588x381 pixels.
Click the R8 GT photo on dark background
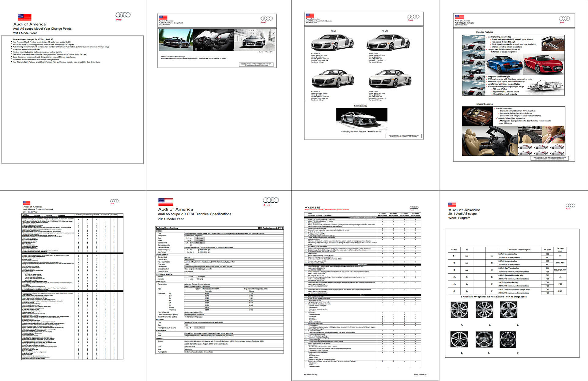click(x=362, y=119)
